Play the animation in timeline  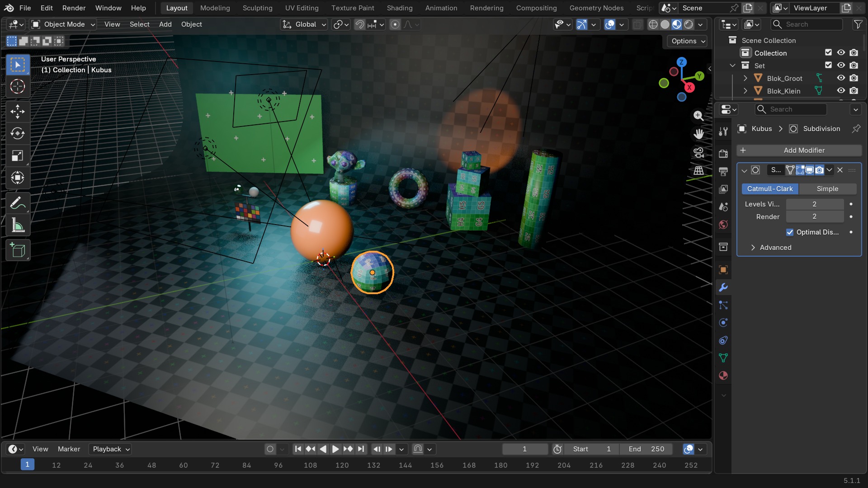335,449
